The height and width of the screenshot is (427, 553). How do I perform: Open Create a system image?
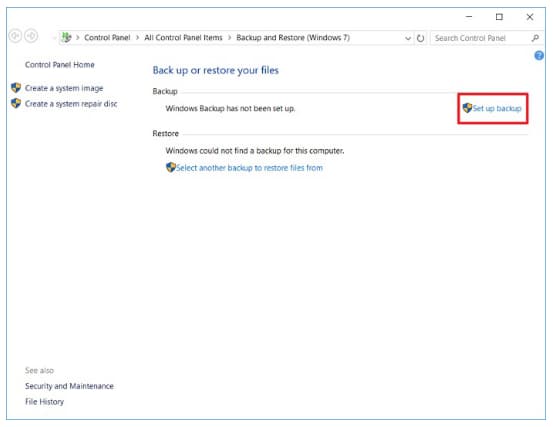tap(64, 88)
